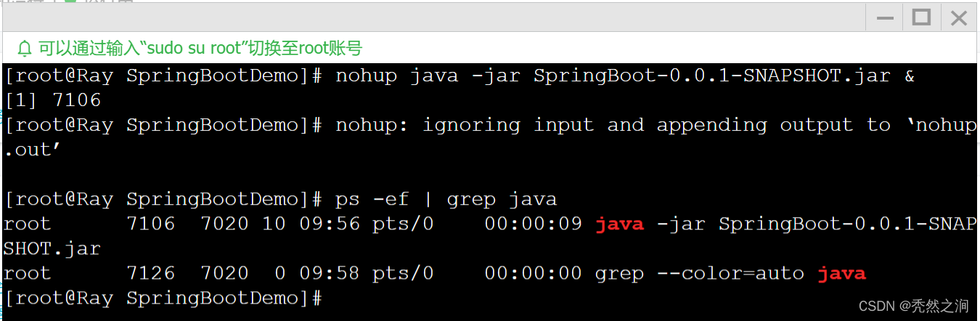Click the 'SHOT.jar' wrapped line
The image size is (980, 321).
(x=52, y=248)
